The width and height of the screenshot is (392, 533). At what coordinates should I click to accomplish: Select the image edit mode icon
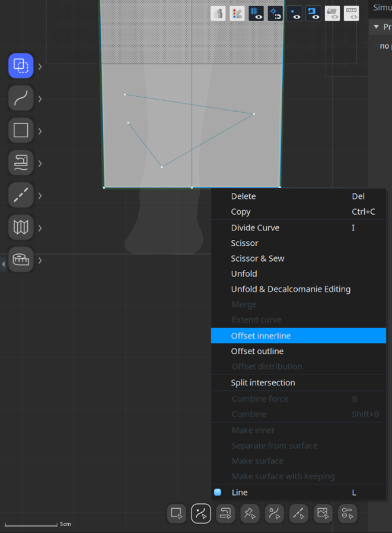(x=323, y=513)
